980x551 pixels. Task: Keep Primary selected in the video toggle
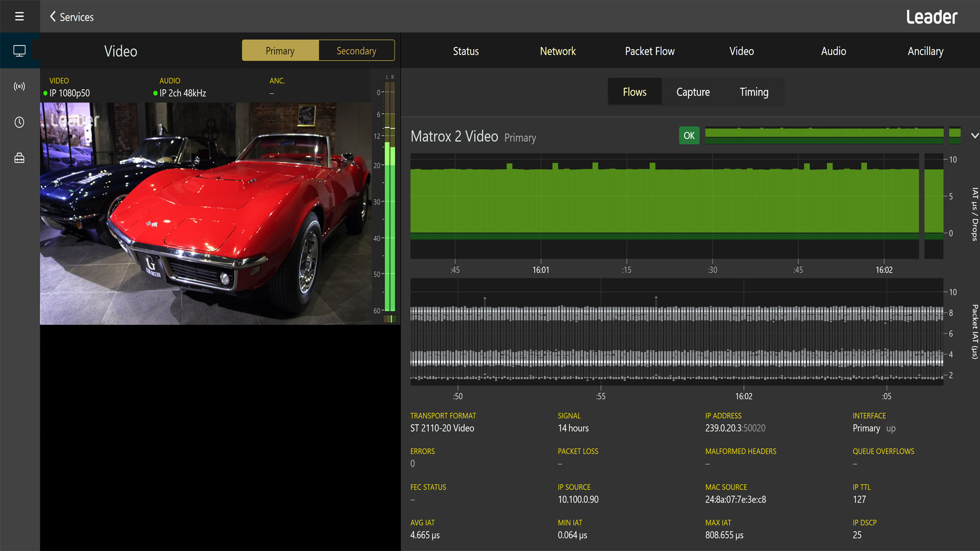click(x=280, y=51)
